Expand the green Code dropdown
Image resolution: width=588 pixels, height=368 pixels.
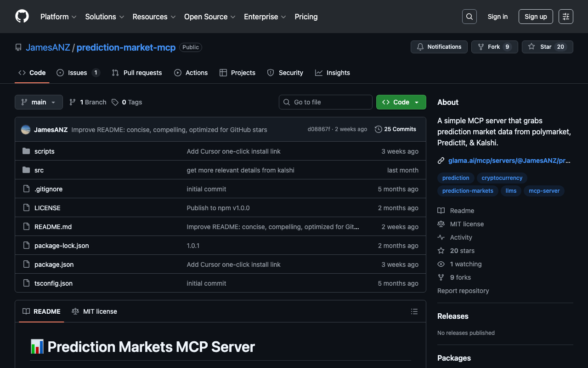coord(401,102)
